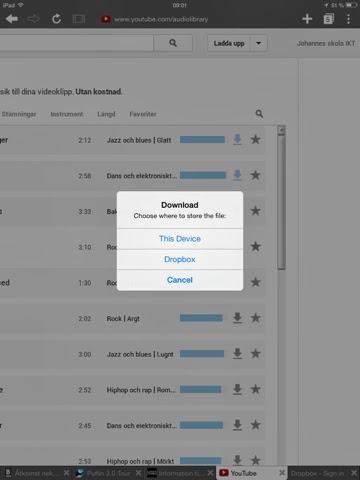Go back with the browser back arrow
The width and height of the screenshot is (360, 480).
click(12, 19)
